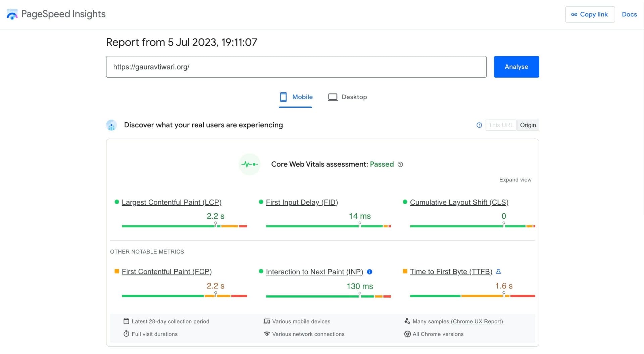This screenshot has width=644, height=354.
Task: Open the info icon near the This URL toggle
Action: pos(479,125)
